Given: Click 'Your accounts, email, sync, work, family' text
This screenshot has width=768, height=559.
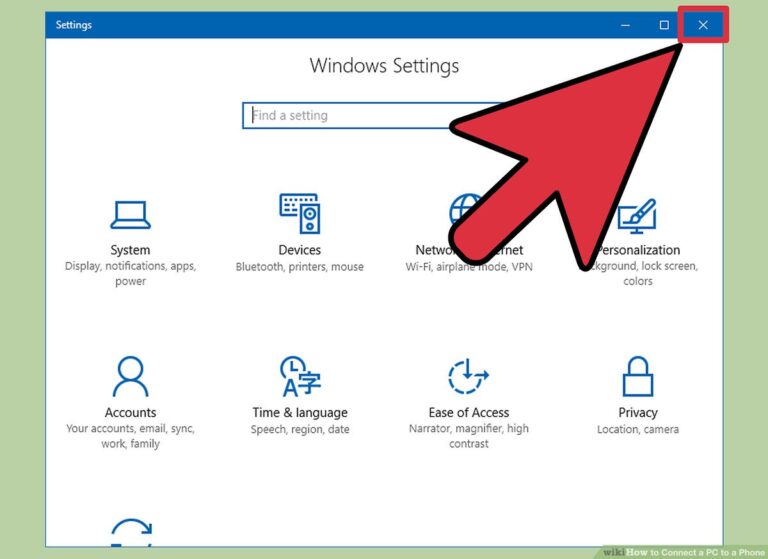Looking at the screenshot, I should 130,436.
